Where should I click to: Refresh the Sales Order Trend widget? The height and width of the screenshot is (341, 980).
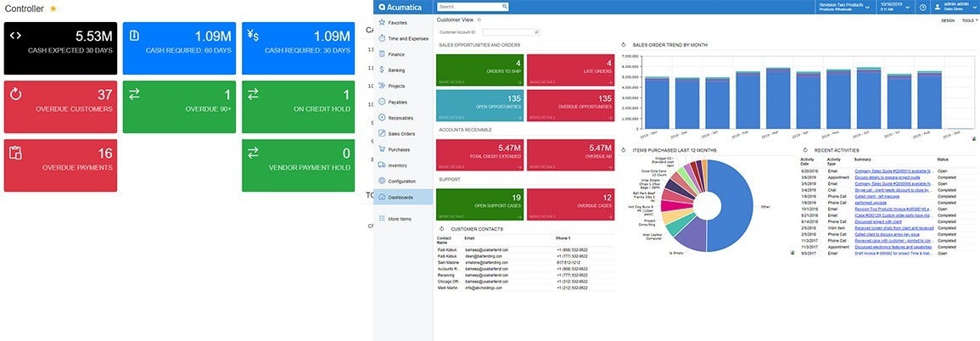tap(624, 45)
